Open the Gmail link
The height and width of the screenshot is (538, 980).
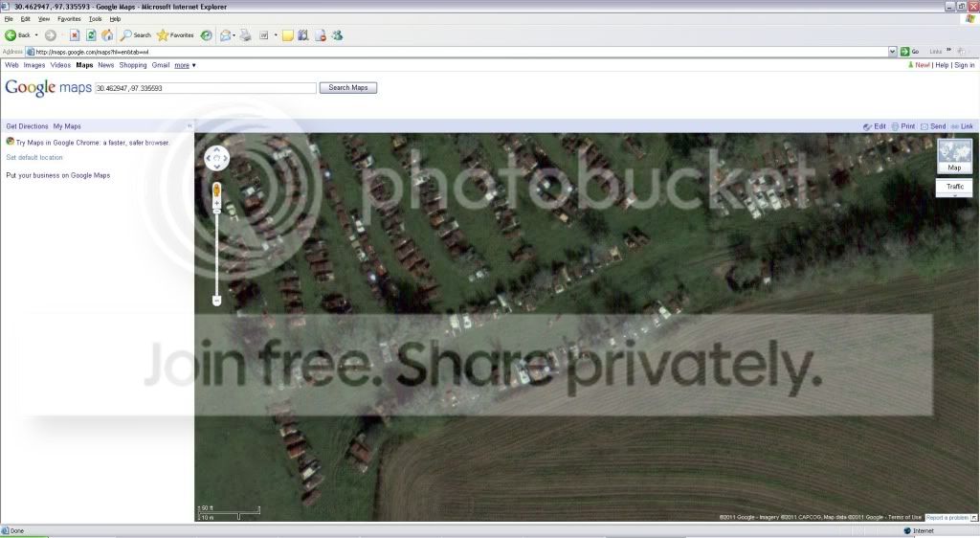point(161,65)
